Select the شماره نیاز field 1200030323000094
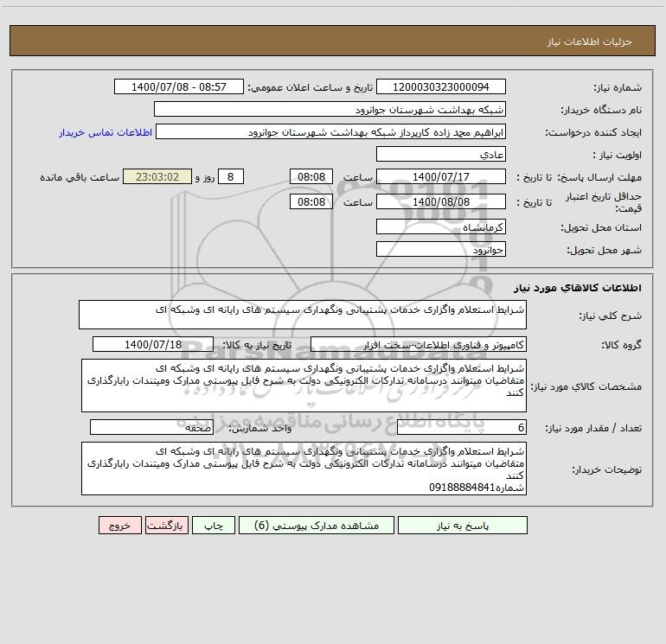This screenshot has height=644, width=666. pos(441,86)
